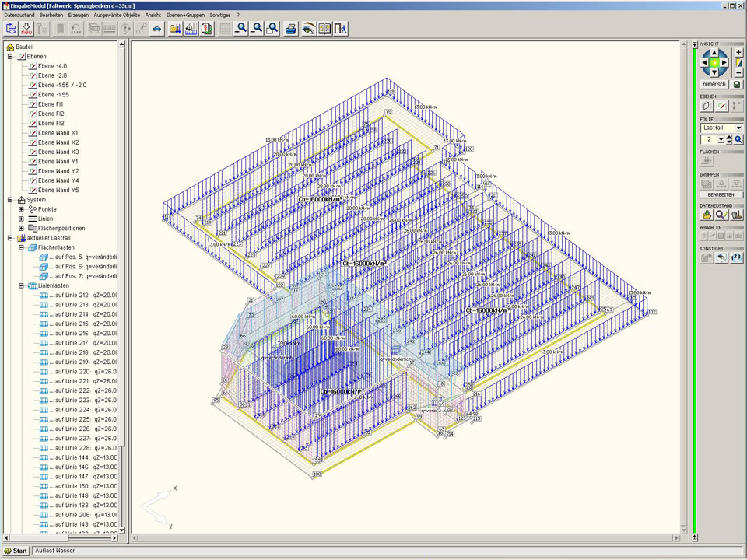
Task: Click the red 'neu' toolbar icon
Action: (x=26, y=29)
